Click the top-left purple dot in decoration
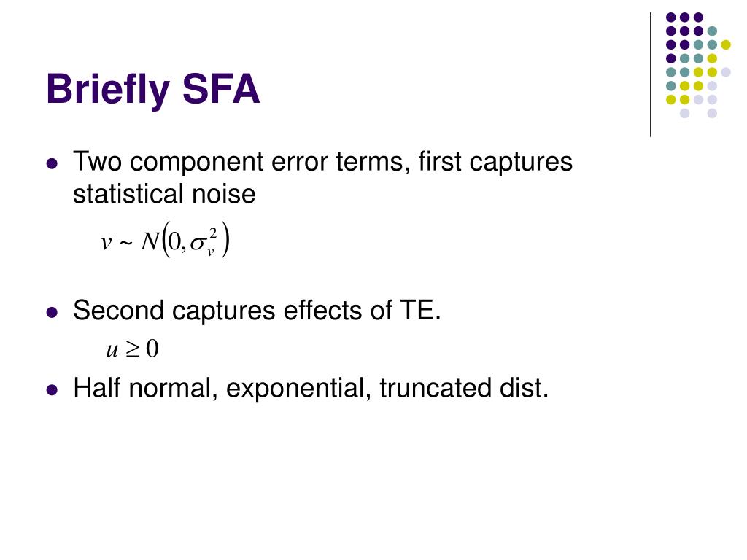The image size is (747, 560). [x=671, y=17]
